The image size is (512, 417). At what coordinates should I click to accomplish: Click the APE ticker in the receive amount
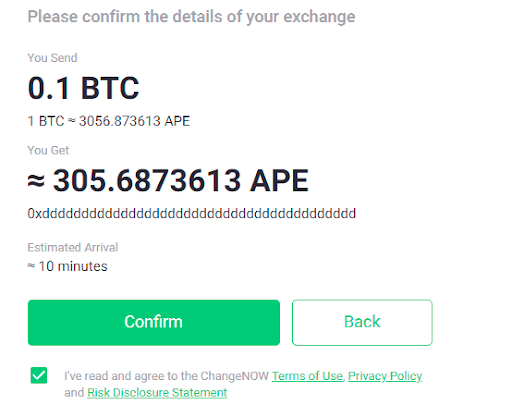[x=279, y=181]
